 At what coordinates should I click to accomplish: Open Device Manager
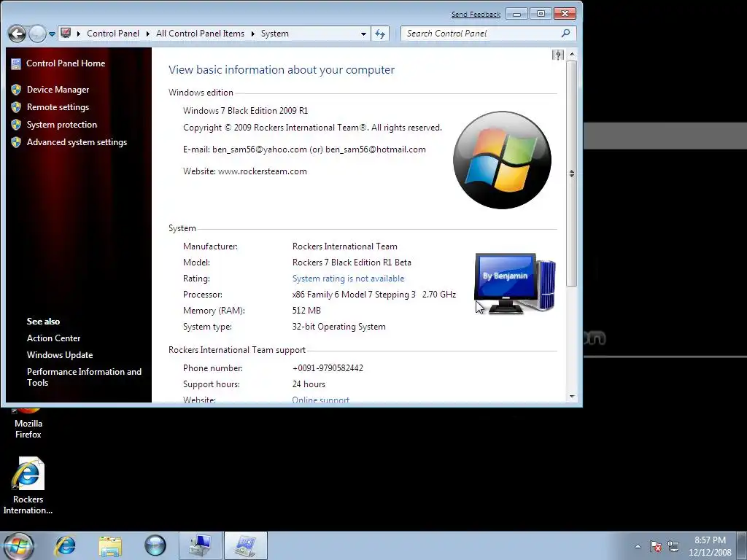58,90
